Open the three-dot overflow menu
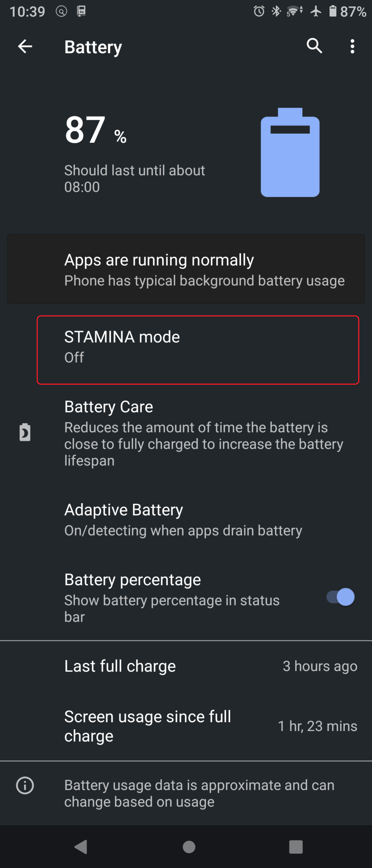 click(353, 46)
